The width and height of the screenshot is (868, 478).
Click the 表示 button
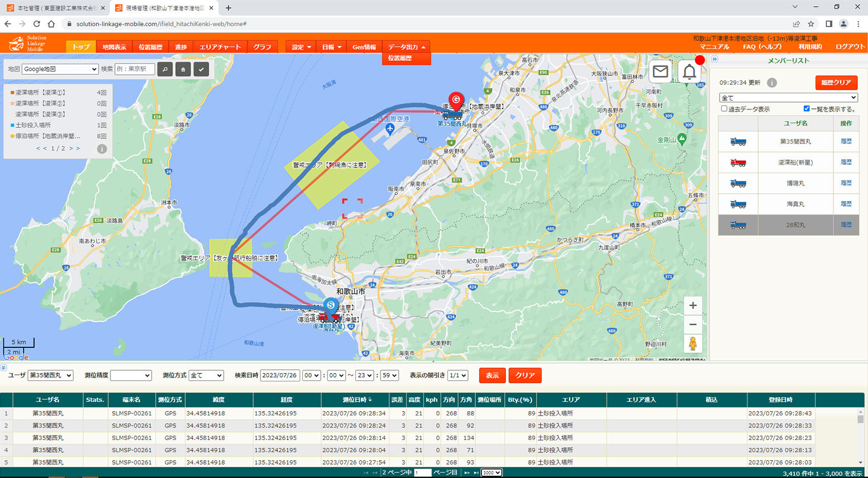492,375
